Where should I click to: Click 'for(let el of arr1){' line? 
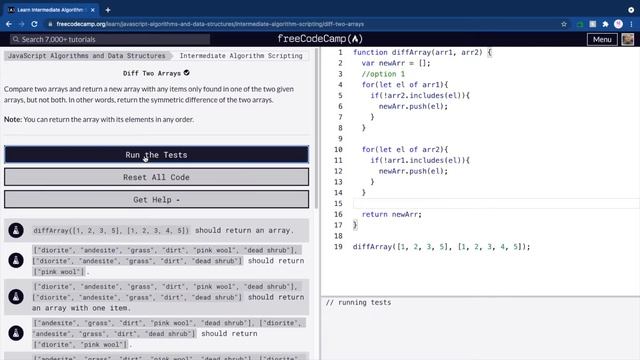click(x=405, y=84)
